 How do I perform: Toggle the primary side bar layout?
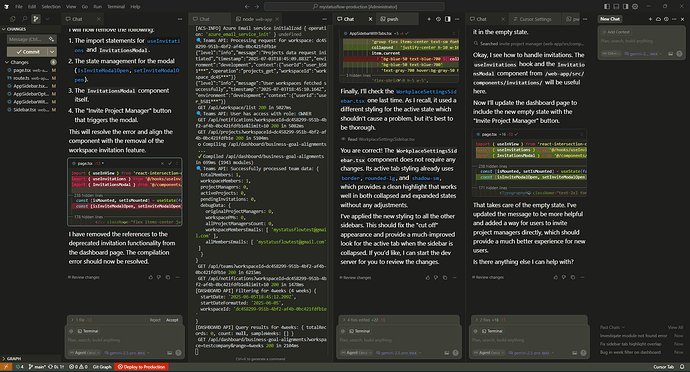(x=607, y=6)
